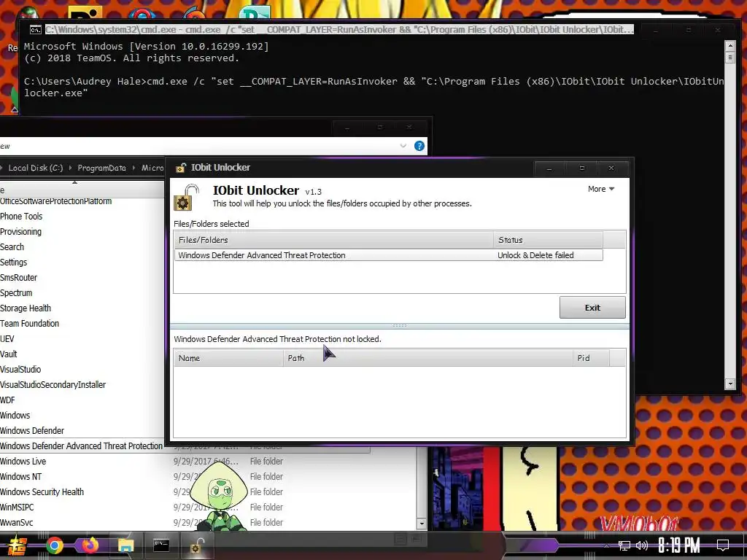Screen dimensions: 747x560
Task: Click the IObit Unlocker title bar icon
Action: [181, 168]
